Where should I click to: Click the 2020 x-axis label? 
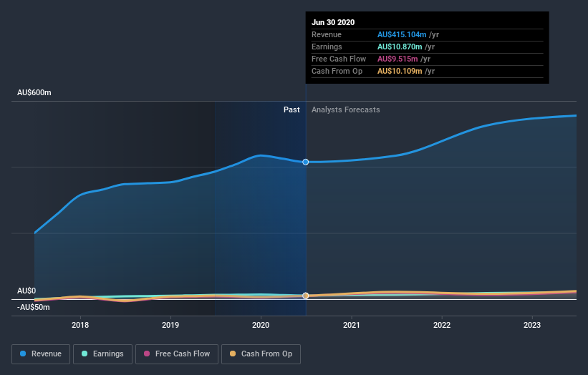261,325
